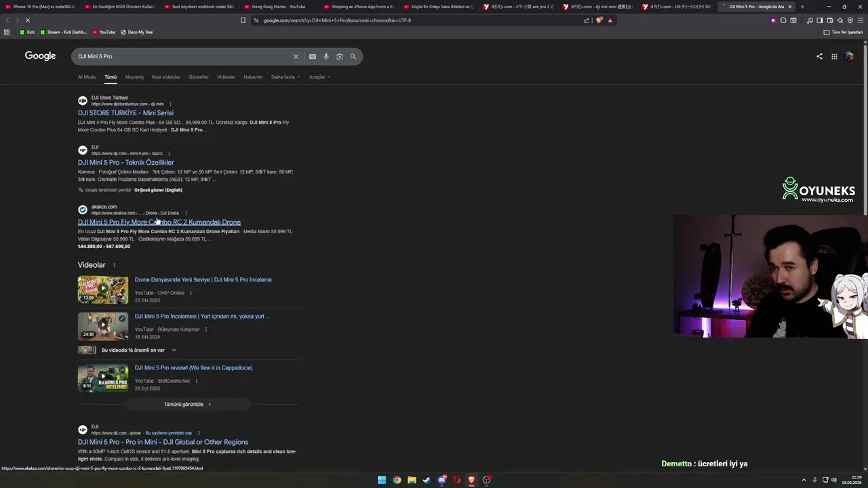Open options menu for Videolar section

pos(114,265)
